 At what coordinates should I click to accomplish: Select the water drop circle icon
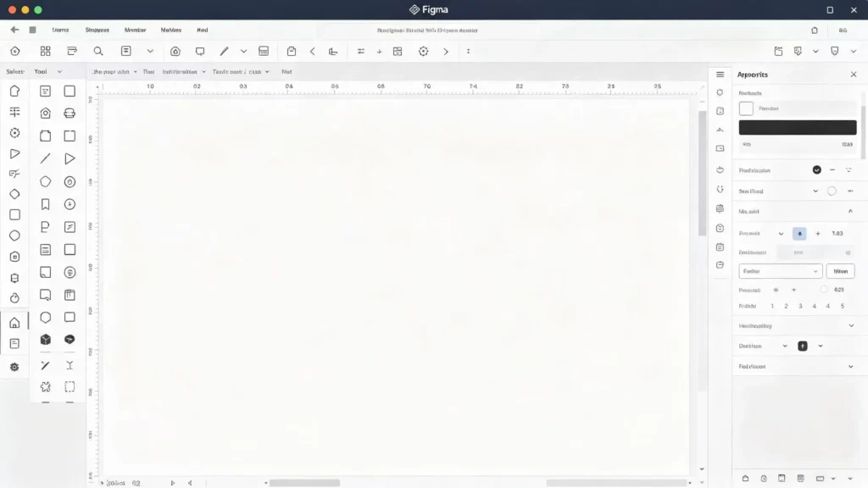pyautogui.click(x=70, y=181)
